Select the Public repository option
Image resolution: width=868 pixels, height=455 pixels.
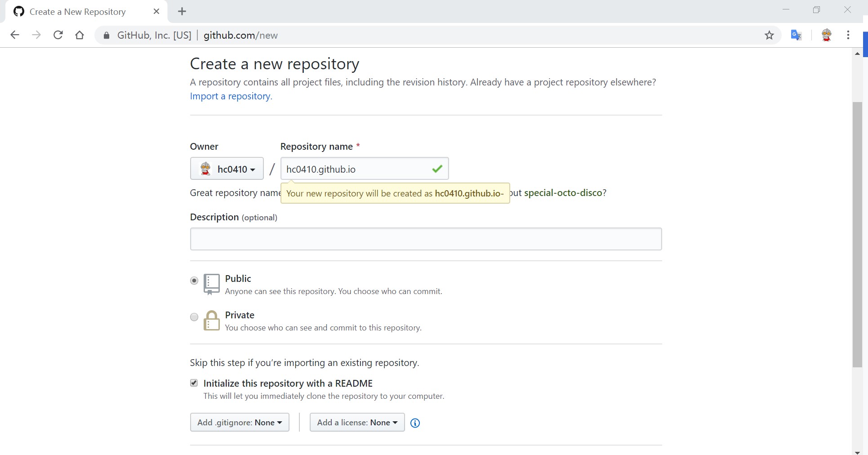point(194,281)
